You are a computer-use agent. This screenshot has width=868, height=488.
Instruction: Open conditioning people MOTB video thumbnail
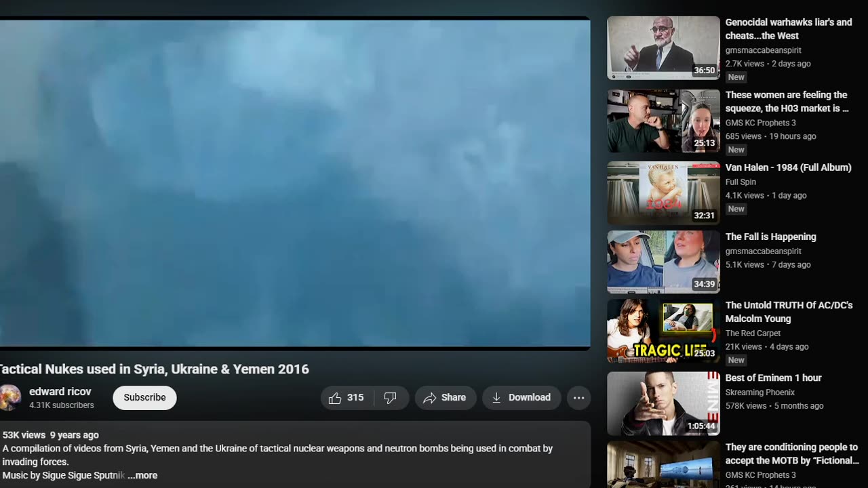click(663, 464)
